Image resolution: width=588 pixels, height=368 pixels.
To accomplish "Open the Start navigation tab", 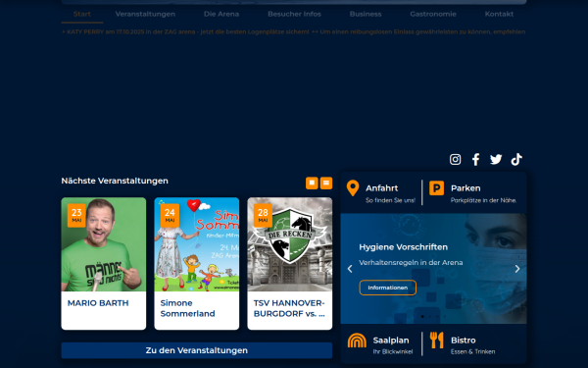I will (x=82, y=15).
